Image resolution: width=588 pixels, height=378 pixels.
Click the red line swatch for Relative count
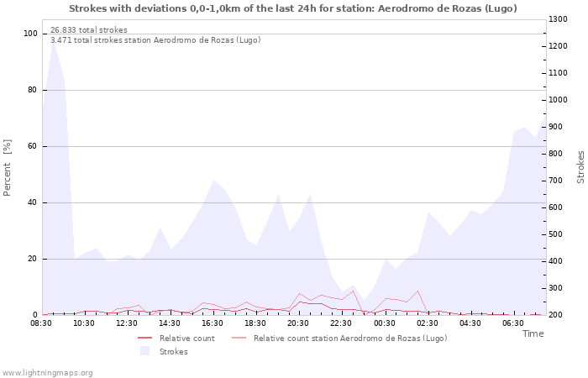144,339
